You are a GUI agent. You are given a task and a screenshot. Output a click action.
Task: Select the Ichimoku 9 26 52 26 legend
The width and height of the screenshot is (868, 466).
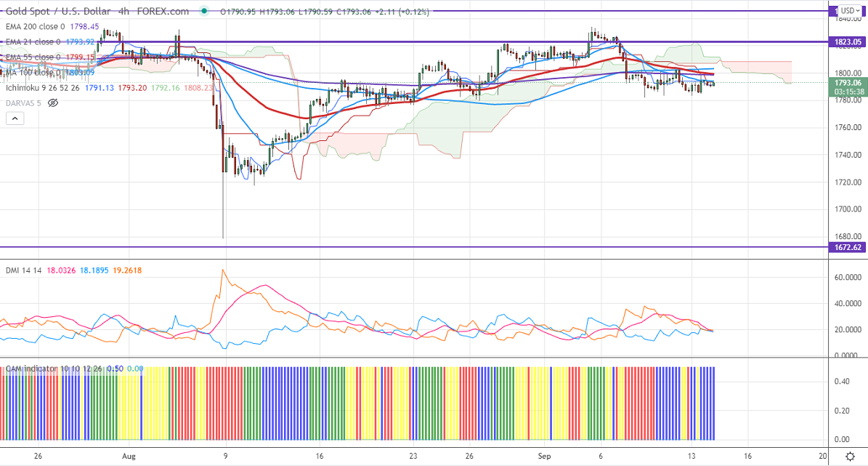click(x=43, y=87)
